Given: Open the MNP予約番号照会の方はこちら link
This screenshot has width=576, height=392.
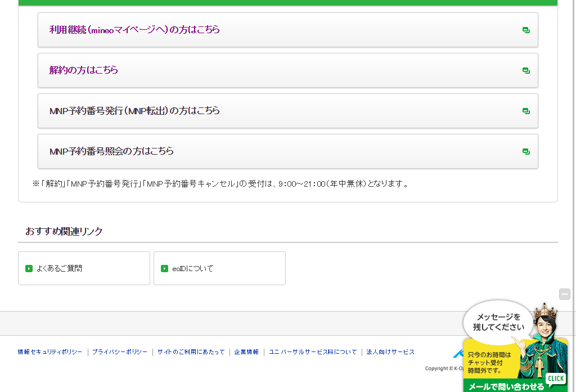Looking at the screenshot, I should pyautogui.click(x=287, y=151).
